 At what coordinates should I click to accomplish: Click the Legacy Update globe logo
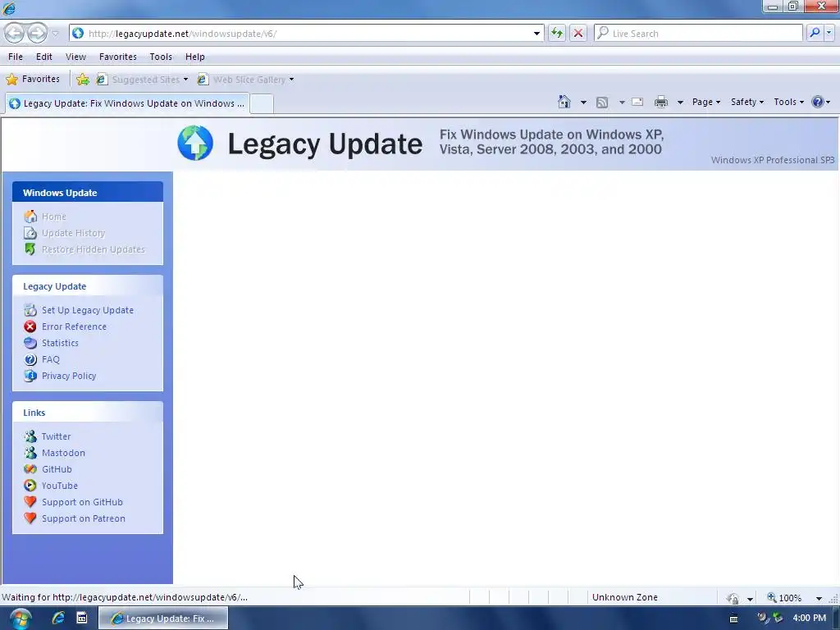coord(195,143)
